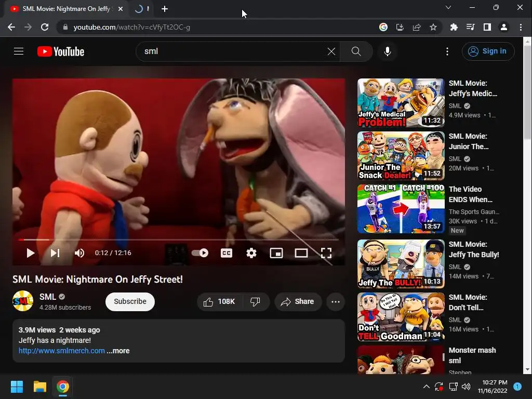Viewport: 532px width, 399px height.
Task: Select the loading second browser tab
Action: [142, 9]
